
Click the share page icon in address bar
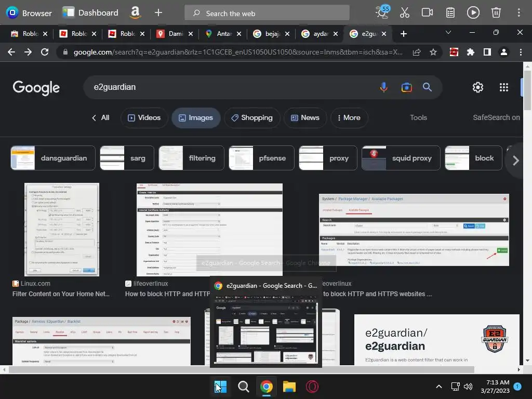coord(417,52)
